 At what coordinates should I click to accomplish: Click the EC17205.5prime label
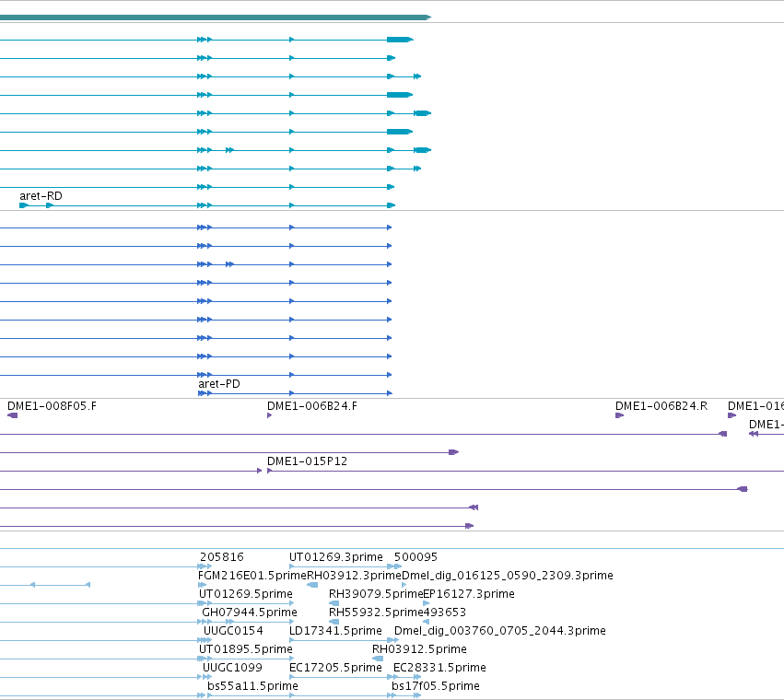(335, 668)
